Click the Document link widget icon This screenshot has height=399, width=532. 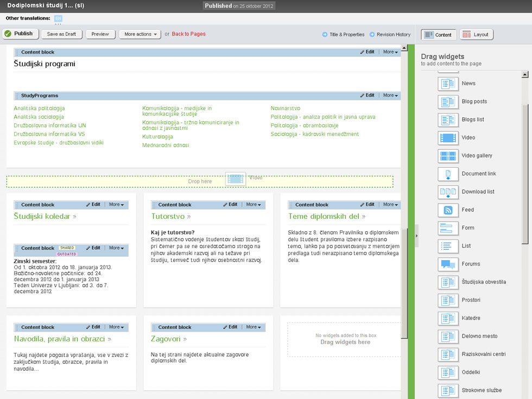448,174
